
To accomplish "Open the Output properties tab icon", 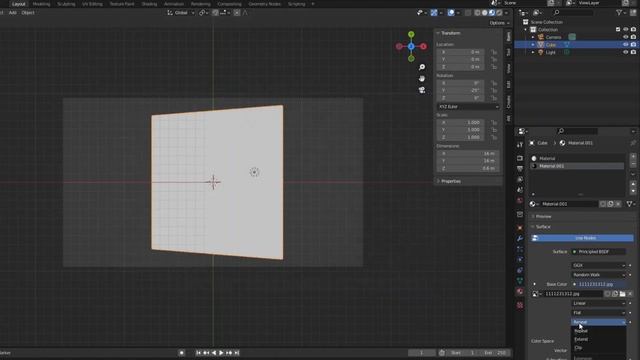I will tap(520, 169).
